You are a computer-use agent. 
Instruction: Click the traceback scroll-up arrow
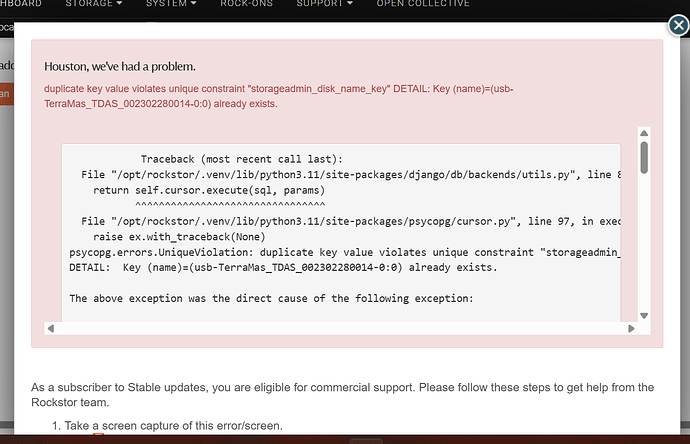644,133
